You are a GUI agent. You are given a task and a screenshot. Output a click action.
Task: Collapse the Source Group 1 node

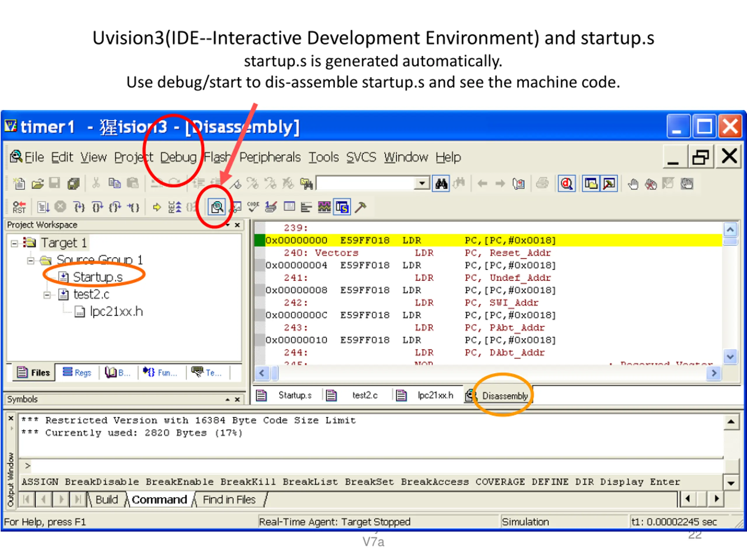31,260
